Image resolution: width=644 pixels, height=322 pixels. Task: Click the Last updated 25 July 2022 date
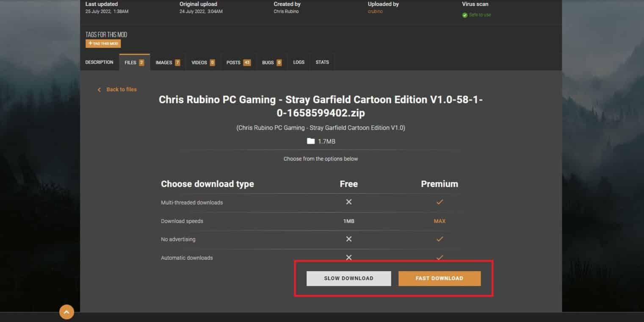click(107, 11)
